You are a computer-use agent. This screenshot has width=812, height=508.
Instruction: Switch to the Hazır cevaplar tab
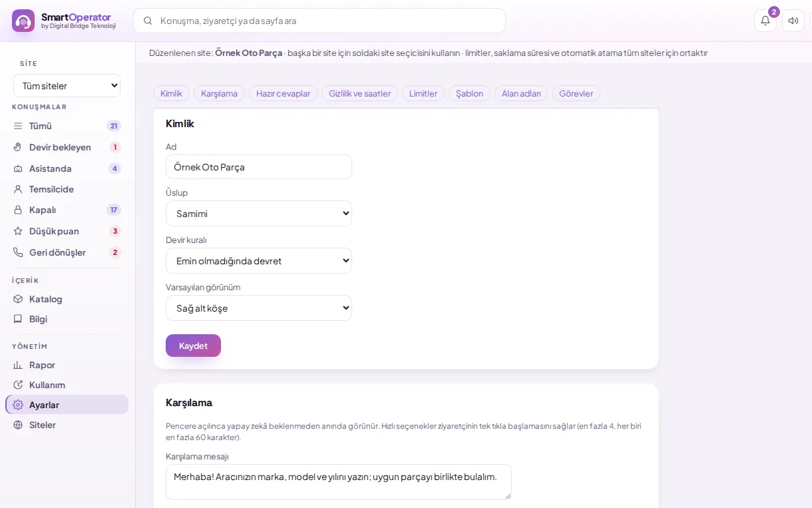click(x=284, y=94)
